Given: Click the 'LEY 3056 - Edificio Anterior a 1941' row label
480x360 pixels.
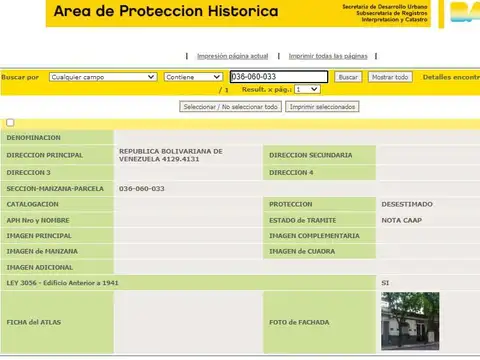Looking at the screenshot, I should click(62, 283).
